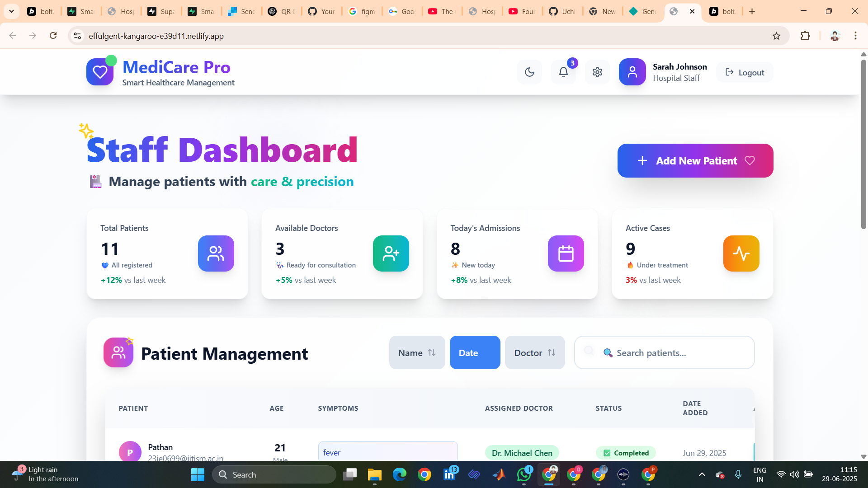The width and height of the screenshot is (868, 488).
Task: Click the Today's Admissions calendar icon
Action: [566, 253]
